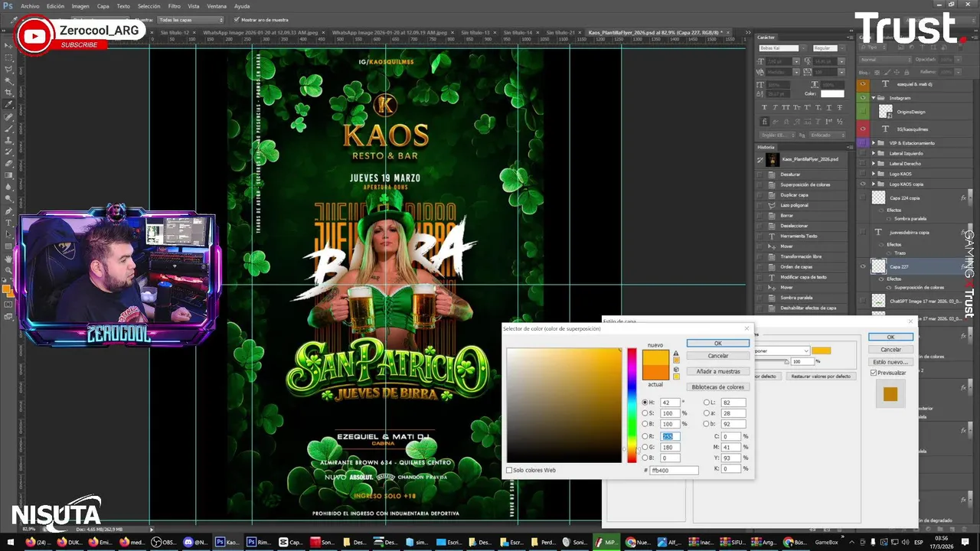Select the Move tool
This screenshot has height=551, width=980.
coord(8,46)
